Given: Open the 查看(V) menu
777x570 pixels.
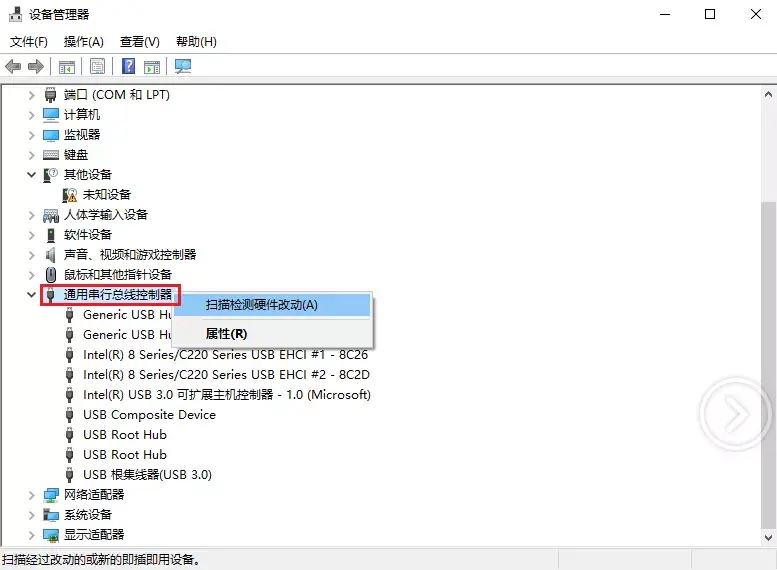Looking at the screenshot, I should pos(139,42).
